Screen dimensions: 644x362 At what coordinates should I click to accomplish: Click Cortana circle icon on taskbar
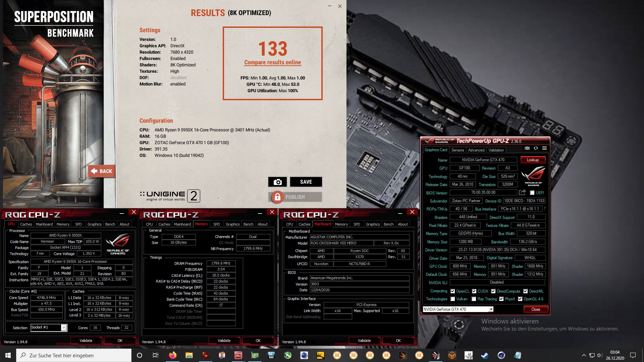pos(140,355)
